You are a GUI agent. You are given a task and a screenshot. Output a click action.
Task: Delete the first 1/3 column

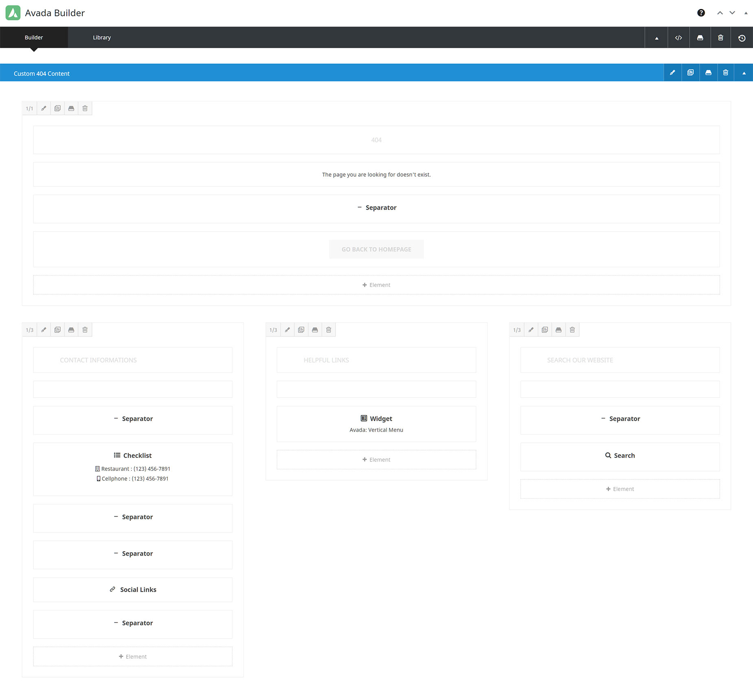click(85, 330)
